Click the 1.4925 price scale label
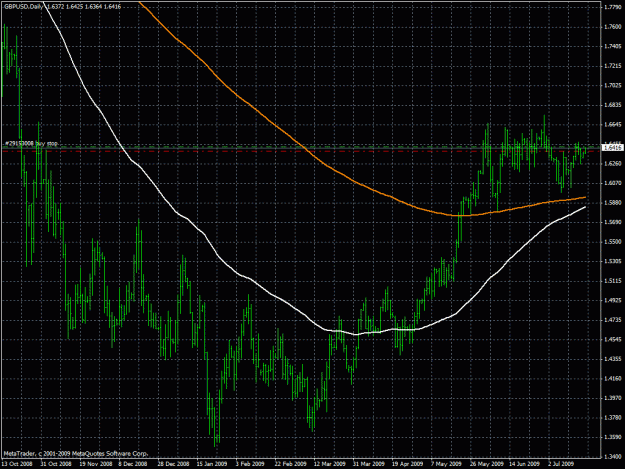Image resolution: width=625 pixels, height=469 pixels. coord(613,300)
